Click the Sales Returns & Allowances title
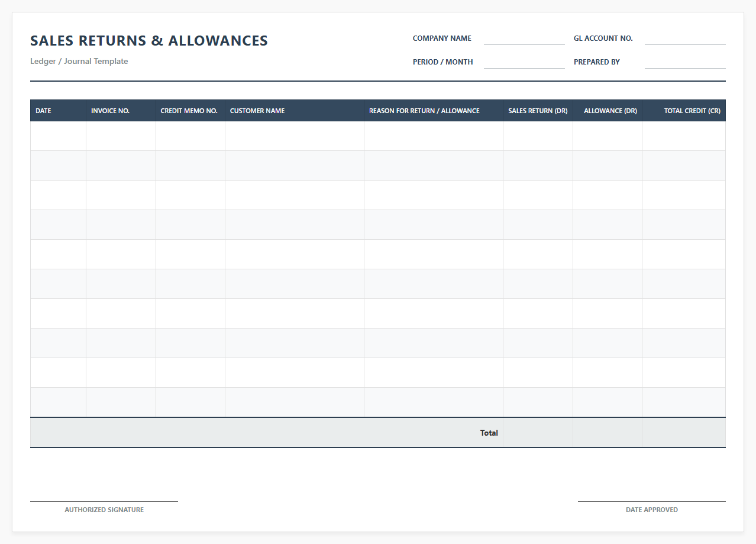The height and width of the screenshot is (544, 756). click(149, 41)
